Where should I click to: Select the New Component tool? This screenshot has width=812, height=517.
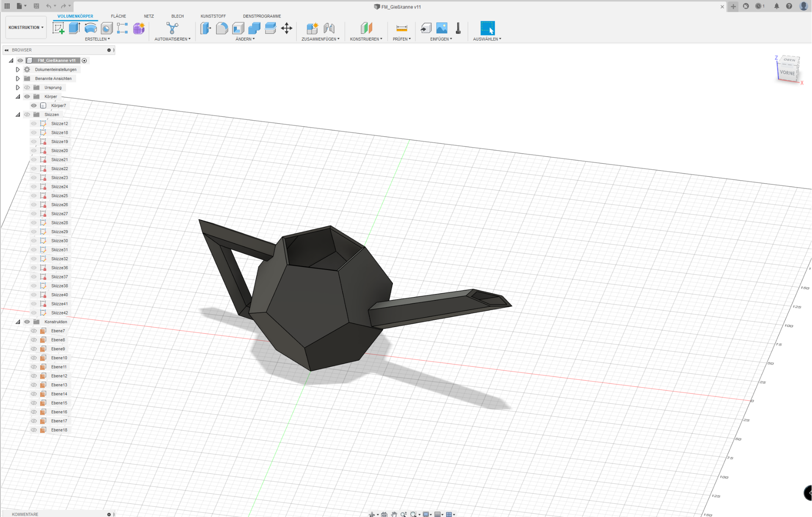pos(312,28)
